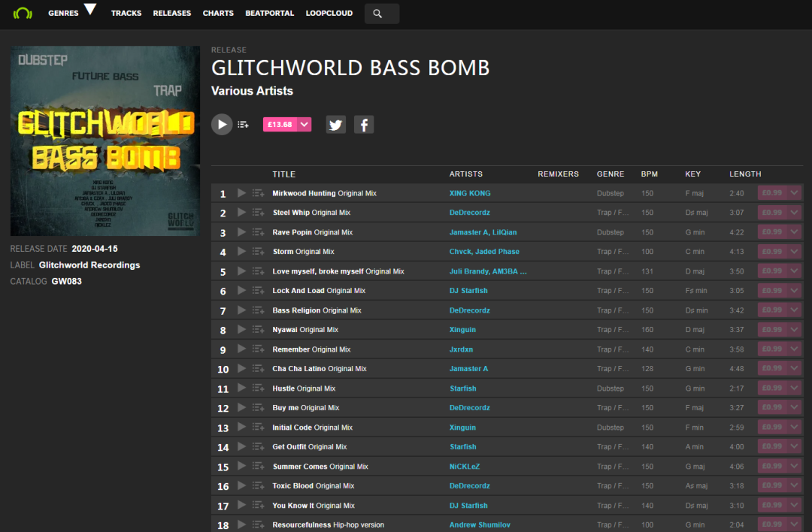Screen dimensions: 812x532
Task: Add Nyawai to queue
Action: [259, 330]
